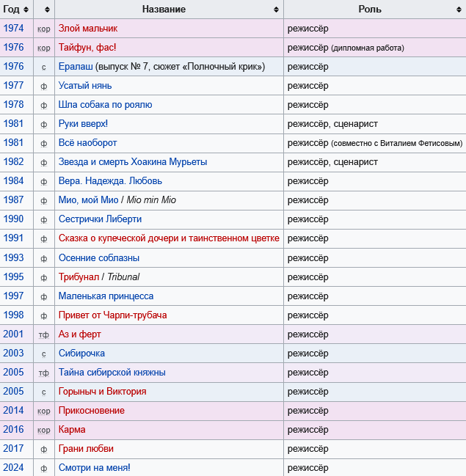Click year link 1991
The image size is (466, 476).
13,238
